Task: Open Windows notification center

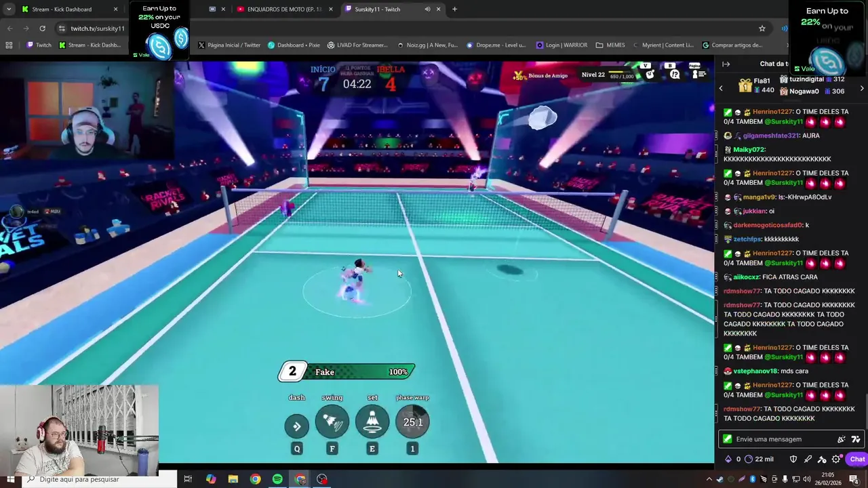Action: (x=854, y=479)
